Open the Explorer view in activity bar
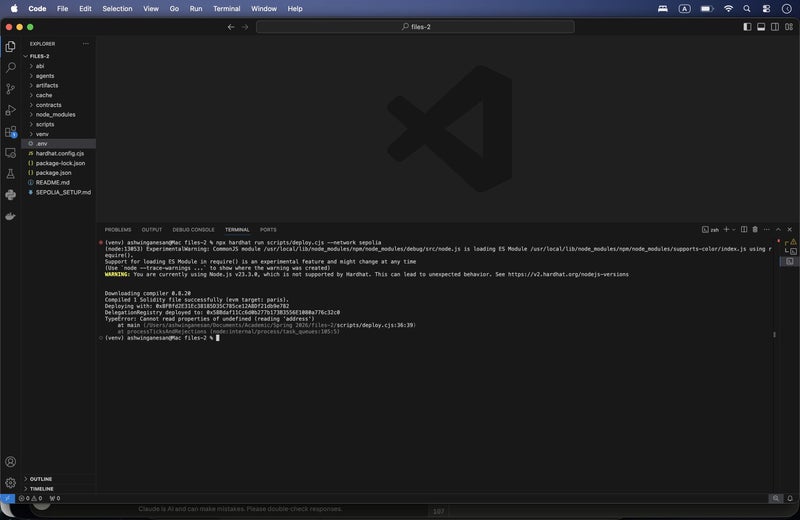This screenshot has width=800, height=520. 10,46
